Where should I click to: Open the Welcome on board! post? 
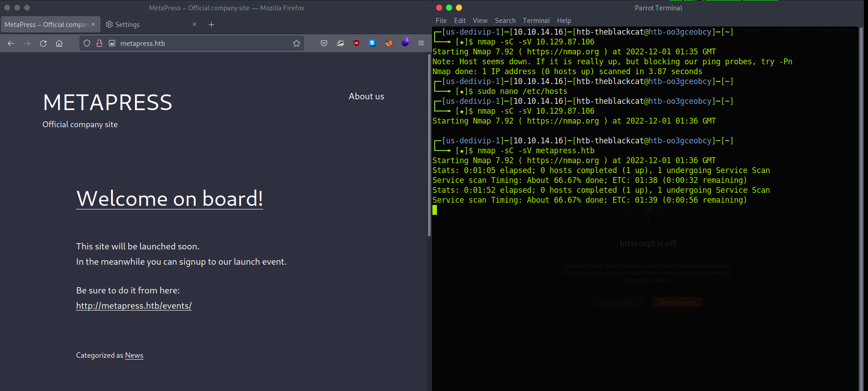coord(170,198)
